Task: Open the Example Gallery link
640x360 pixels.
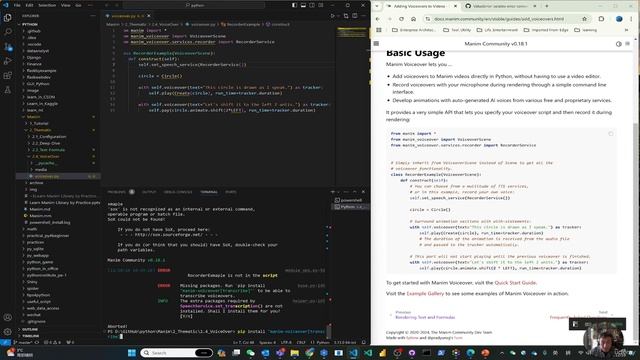Action: pos(425,293)
